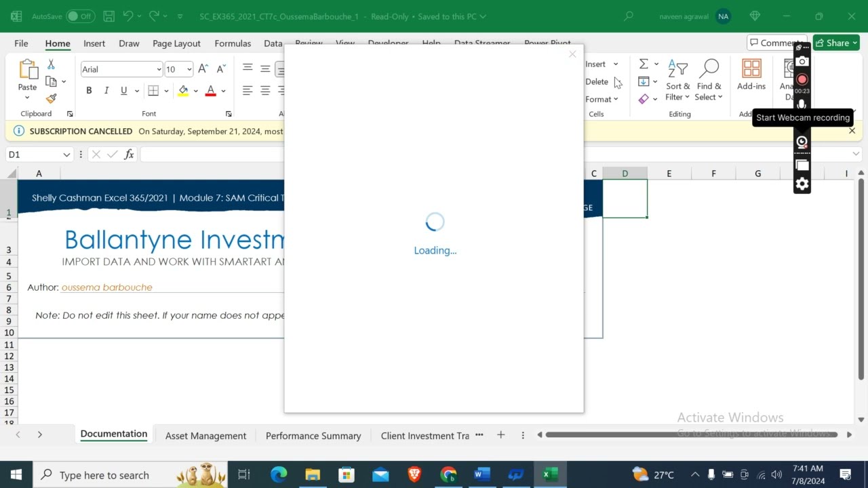Click the Windows Start button
Viewport: 868px width, 488px height.
(x=16, y=474)
